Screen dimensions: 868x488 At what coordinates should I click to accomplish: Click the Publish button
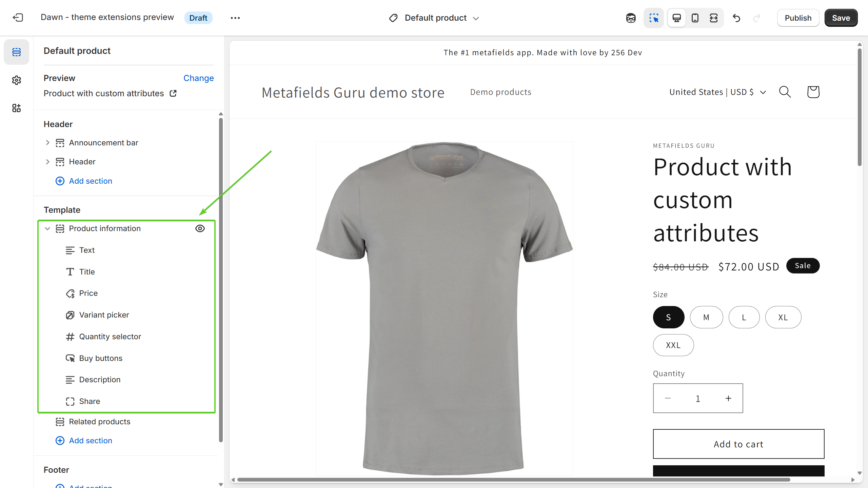click(798, 18)
